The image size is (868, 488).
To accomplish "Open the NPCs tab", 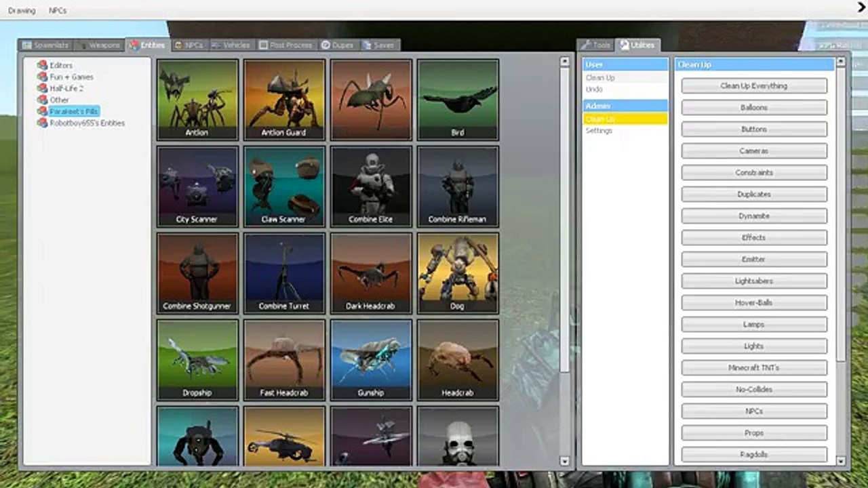I will [188, 45].
